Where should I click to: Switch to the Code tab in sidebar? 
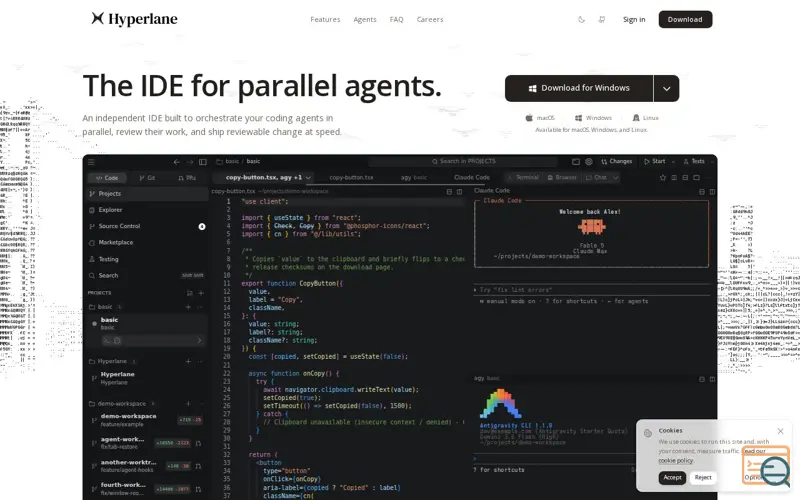click(x=107, y=178)
